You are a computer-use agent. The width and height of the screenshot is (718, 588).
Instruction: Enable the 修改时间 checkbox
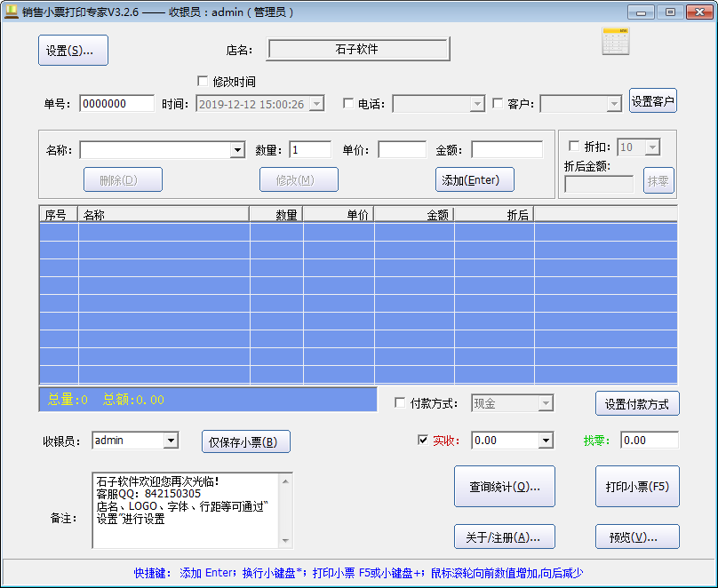pos(203,82)
